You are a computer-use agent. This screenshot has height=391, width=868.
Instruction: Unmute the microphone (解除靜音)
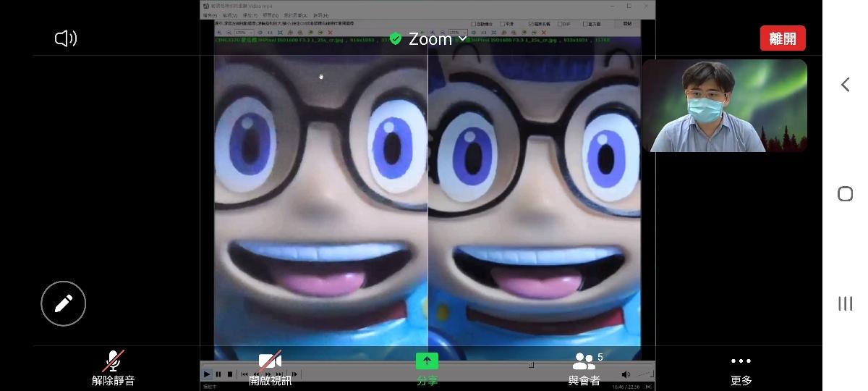pos(113,369)
